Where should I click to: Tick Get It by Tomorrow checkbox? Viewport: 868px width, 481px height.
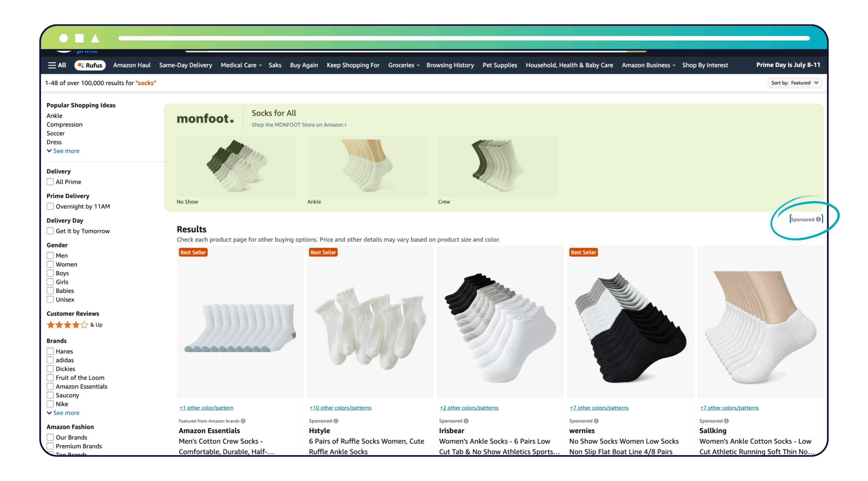[50, 231]
